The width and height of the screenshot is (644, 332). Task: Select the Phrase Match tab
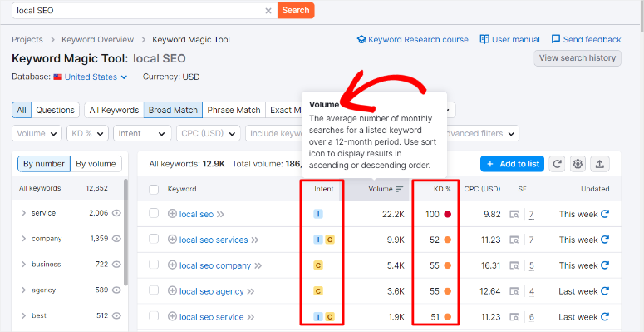click(234, 111)
